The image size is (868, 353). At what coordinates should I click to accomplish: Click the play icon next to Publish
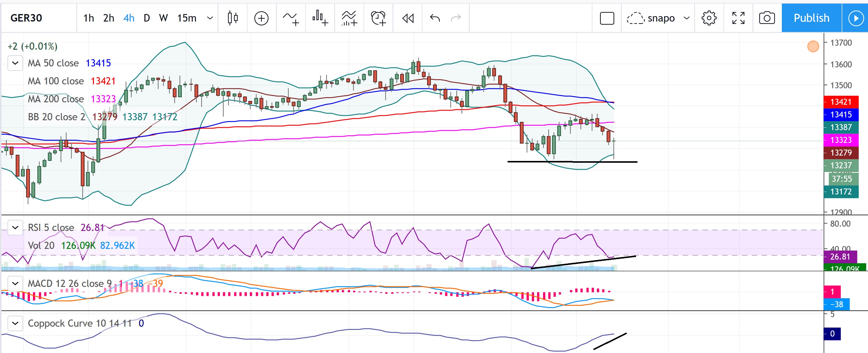click(x=855, y=18)
